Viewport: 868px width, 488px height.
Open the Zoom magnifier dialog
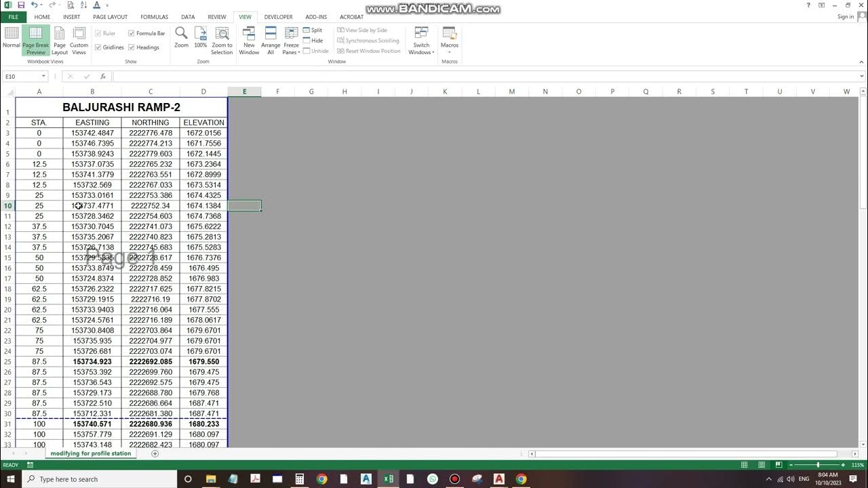(x=181, y=37)
